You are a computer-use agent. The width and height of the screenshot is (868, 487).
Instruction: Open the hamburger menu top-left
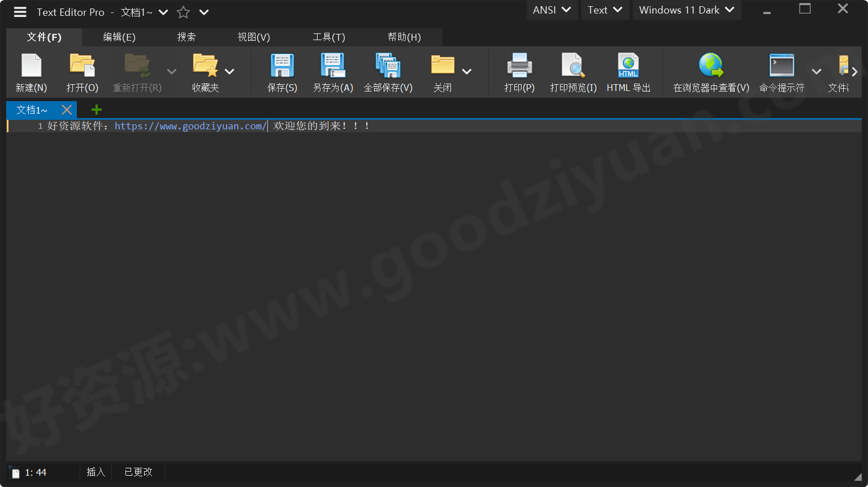20,12
